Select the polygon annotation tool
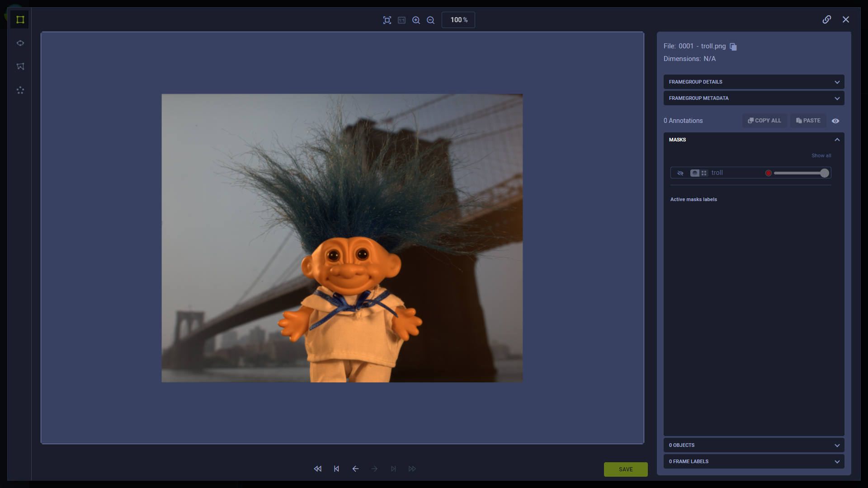The height and width of the screenshot is (488, 868). (20, 66)
